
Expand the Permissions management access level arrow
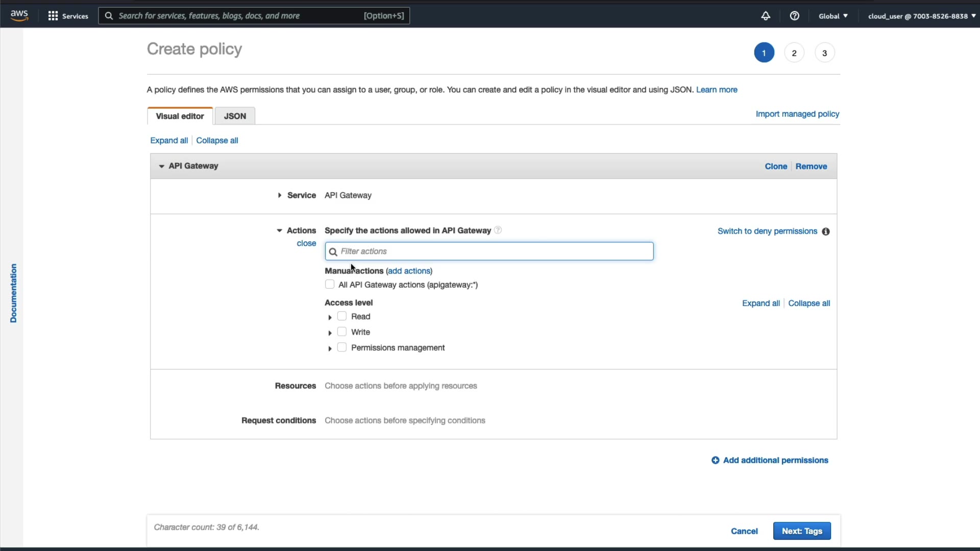(330, 348)
